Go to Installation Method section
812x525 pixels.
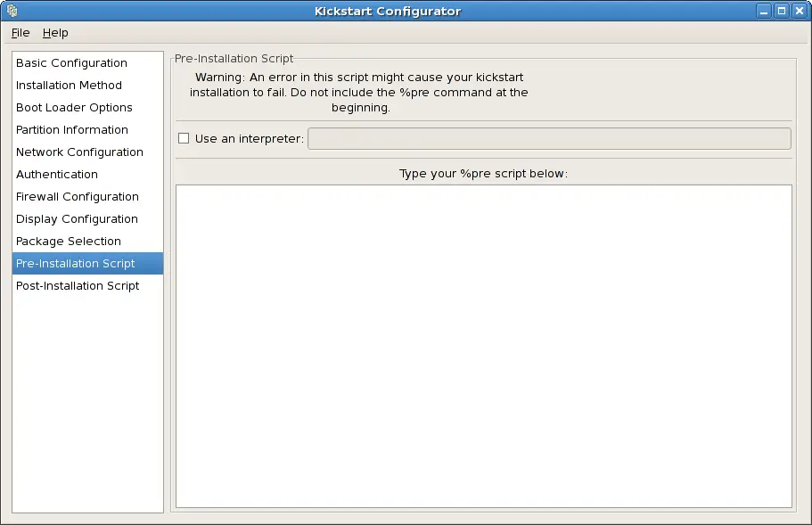click(69, 86)
